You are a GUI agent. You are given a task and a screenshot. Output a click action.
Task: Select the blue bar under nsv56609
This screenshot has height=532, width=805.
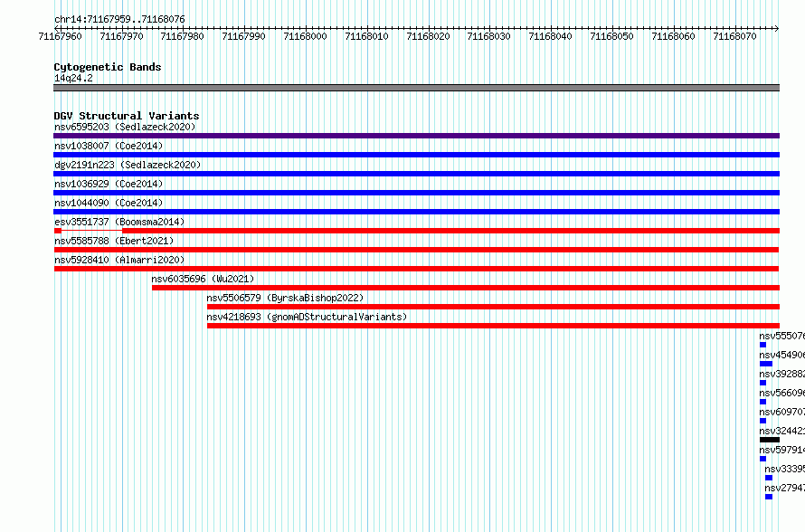(x=762, y=402)
